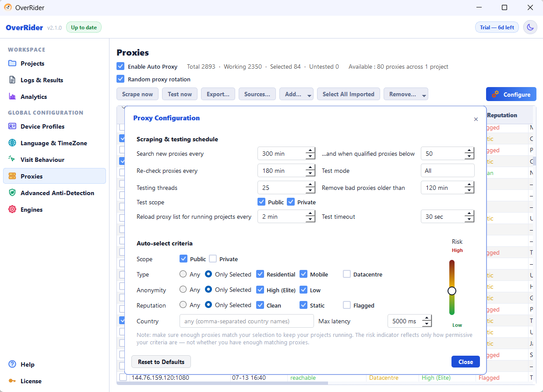Open the Test mode combo box
This screenshot has height=392, width=543.
pyautogui.click(x=448, y=171)
